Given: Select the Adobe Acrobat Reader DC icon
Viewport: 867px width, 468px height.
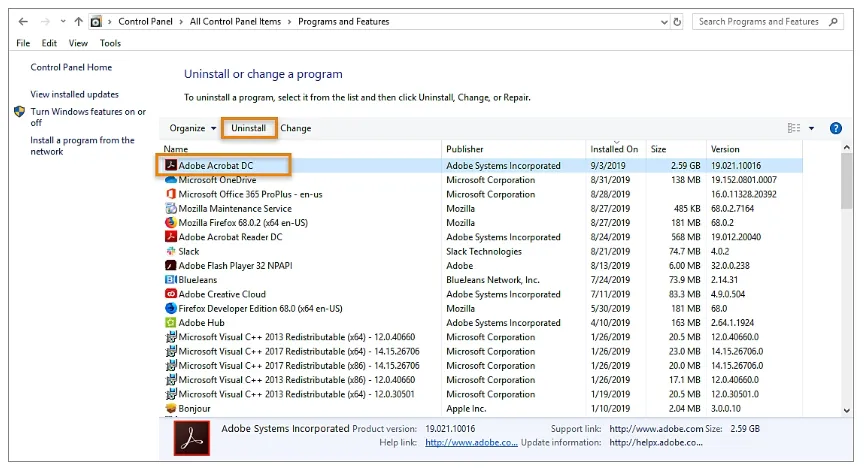Looking at the screenshot, I should pyautogui.click(x=171, y=237).
